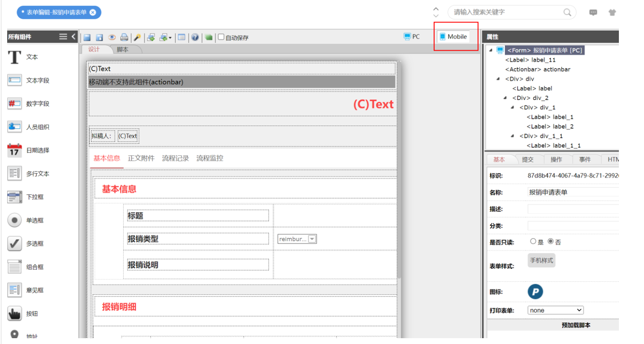Viewport: 644px width, 344px height.
Task: Collapse the Div div_2 tree node
Action: tap(505, 98)
